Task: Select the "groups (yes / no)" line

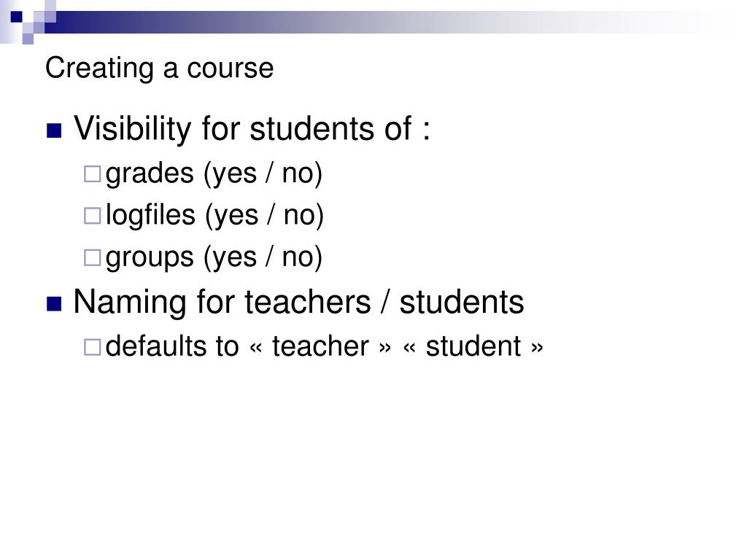Action: point(214,257)
